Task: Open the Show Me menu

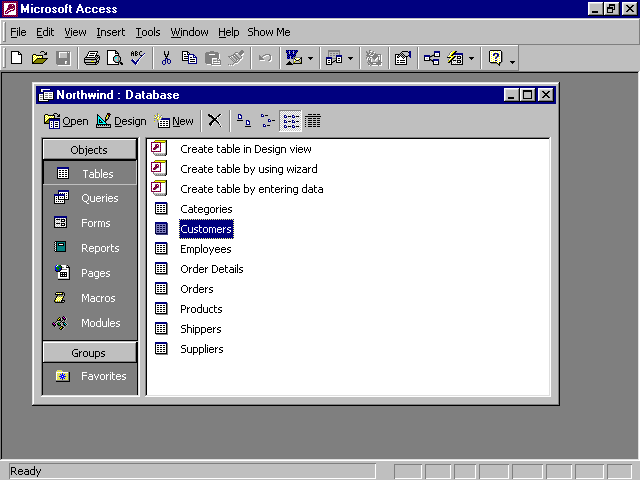Action: [x=269, y=32]
